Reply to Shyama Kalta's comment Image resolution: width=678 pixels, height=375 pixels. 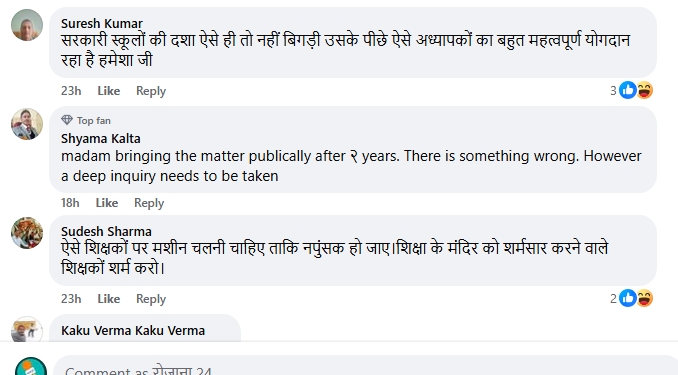coord(149,202)
